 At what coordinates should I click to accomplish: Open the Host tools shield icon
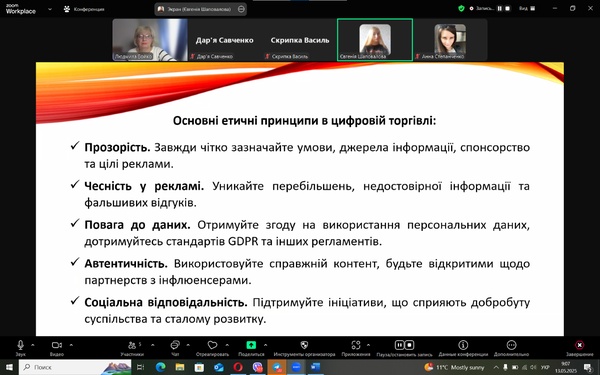304,345
